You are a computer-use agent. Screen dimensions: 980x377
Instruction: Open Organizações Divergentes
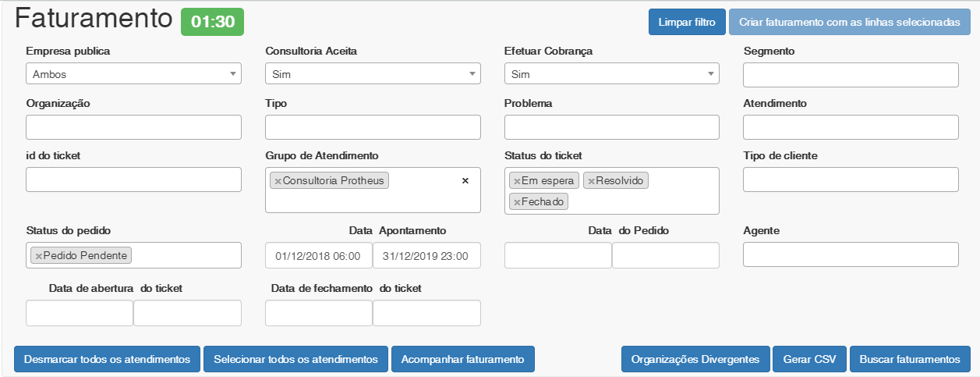pos(695,359)
